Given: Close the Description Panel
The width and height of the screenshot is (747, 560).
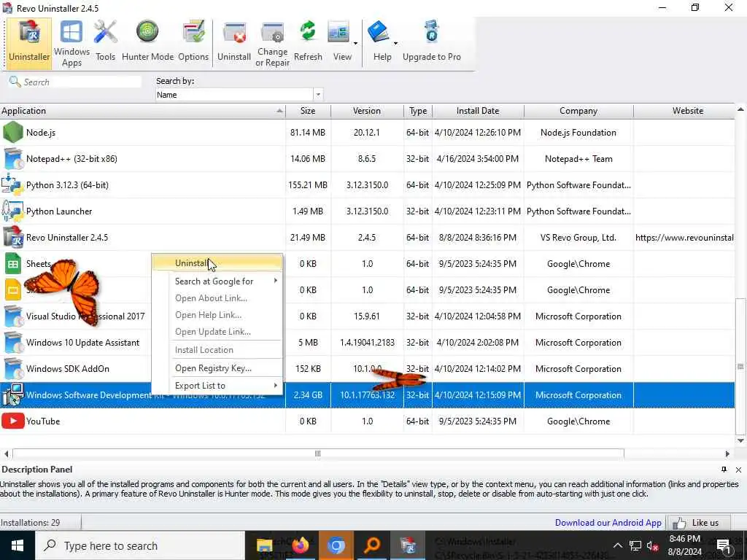Looking at the screenshot, I should tap(738, 470).
